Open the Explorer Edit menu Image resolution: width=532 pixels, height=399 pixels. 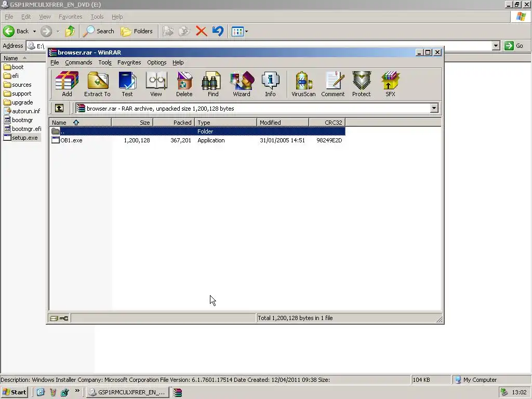(x=26, y=17)
